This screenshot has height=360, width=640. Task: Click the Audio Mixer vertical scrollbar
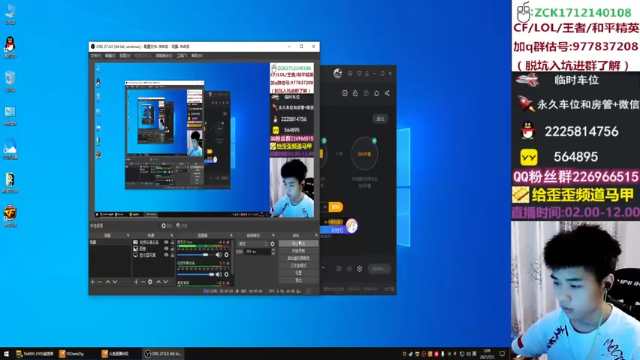[232, 256]
